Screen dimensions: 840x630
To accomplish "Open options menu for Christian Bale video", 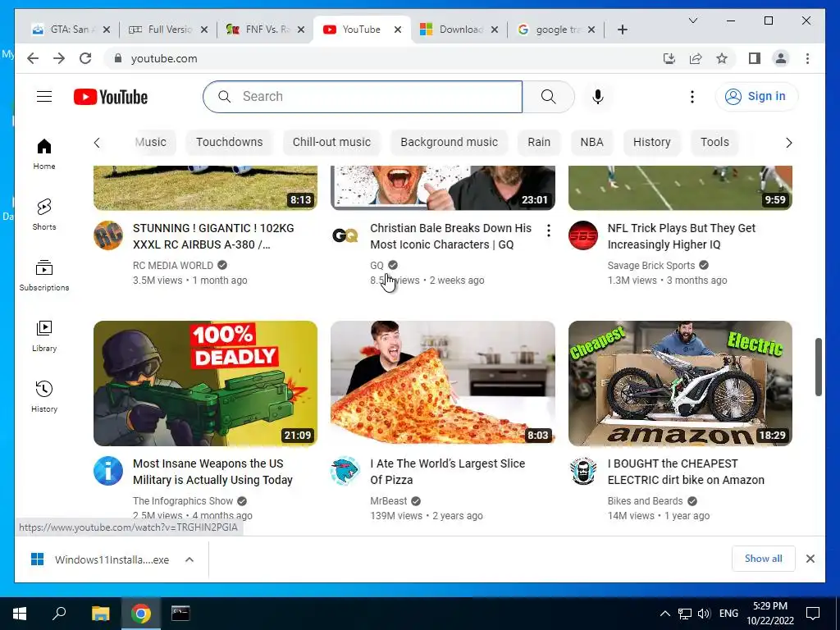I will tap(548, 231).
